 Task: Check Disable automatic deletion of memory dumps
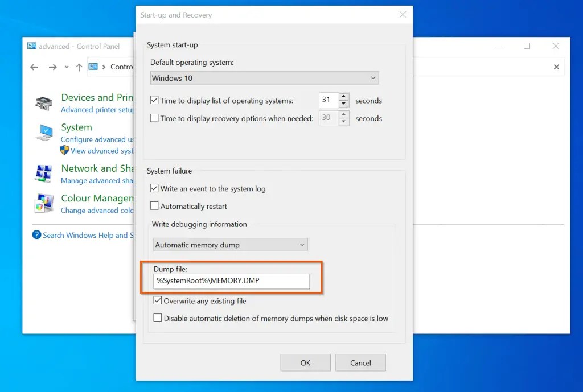click(x=157, y=318)
